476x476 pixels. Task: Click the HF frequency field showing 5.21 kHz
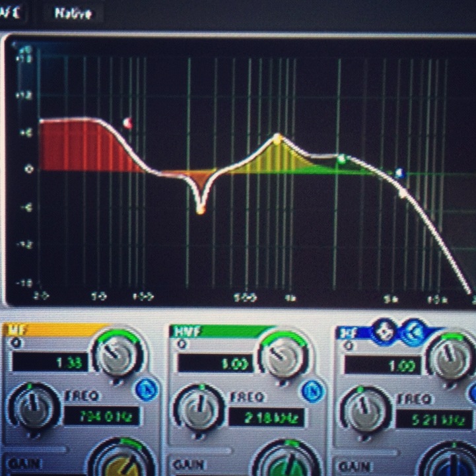tap(434, 419)
